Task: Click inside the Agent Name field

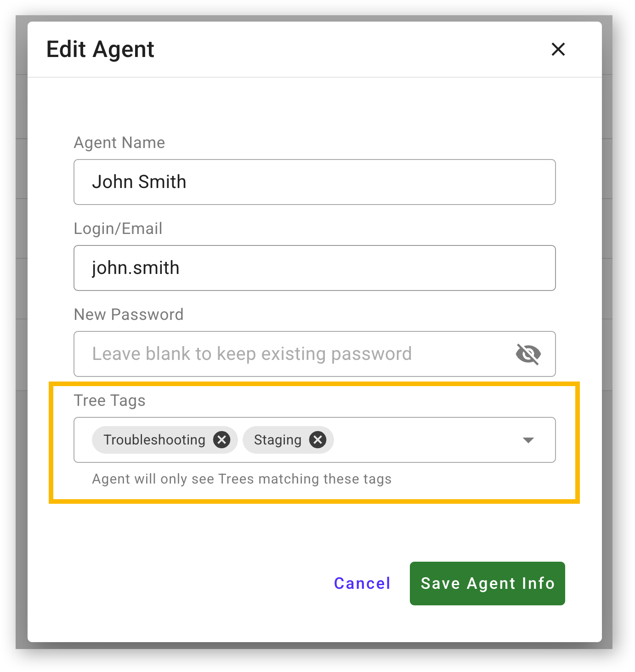Action: coord(314,182)
